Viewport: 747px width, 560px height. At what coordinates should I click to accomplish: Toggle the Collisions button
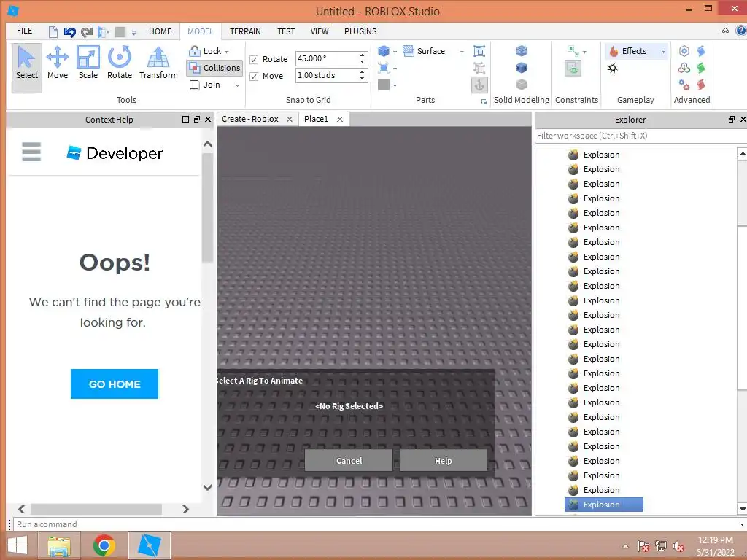pos(214,68)
